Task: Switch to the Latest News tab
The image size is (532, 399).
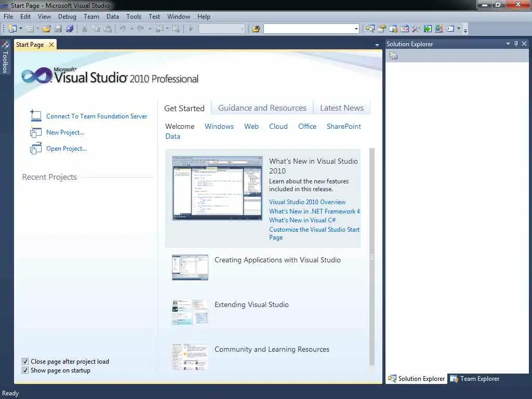Action: (x=342, y=108)
